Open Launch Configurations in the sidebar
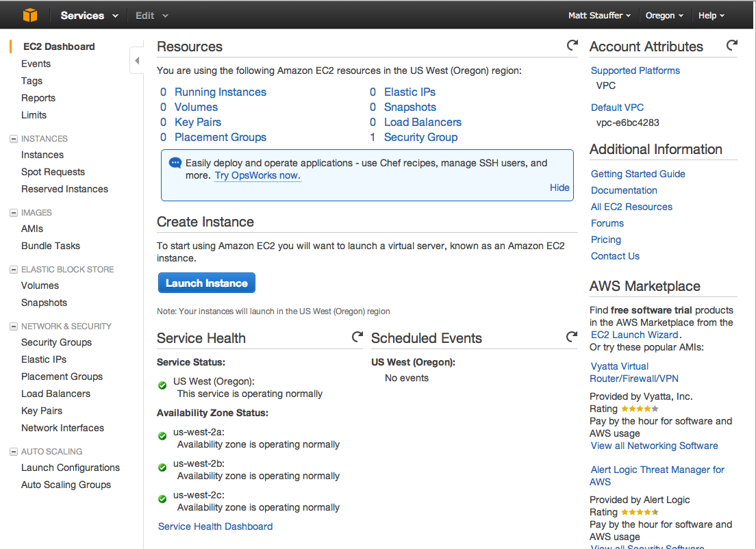756x549 pixels. [x=71, y=468]
